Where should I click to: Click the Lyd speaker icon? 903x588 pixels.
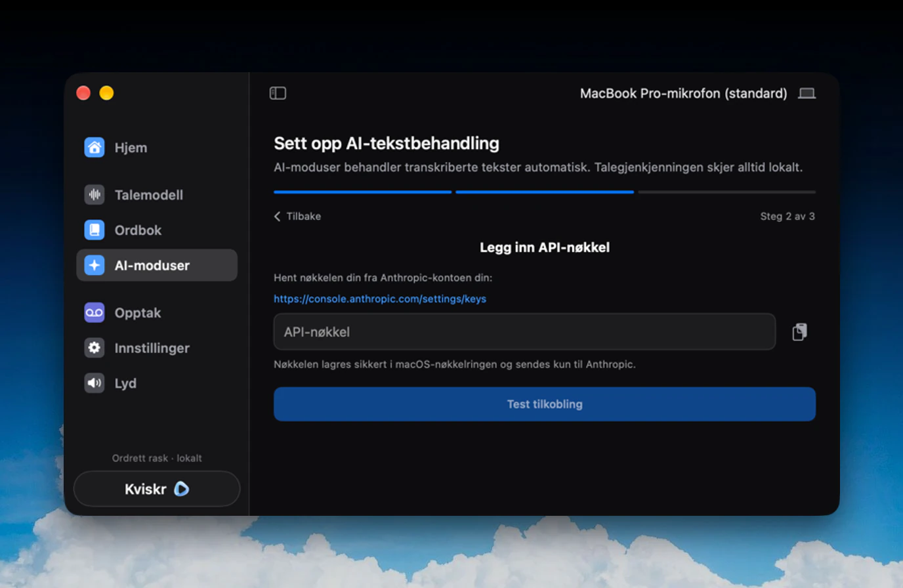pos(94,383)
